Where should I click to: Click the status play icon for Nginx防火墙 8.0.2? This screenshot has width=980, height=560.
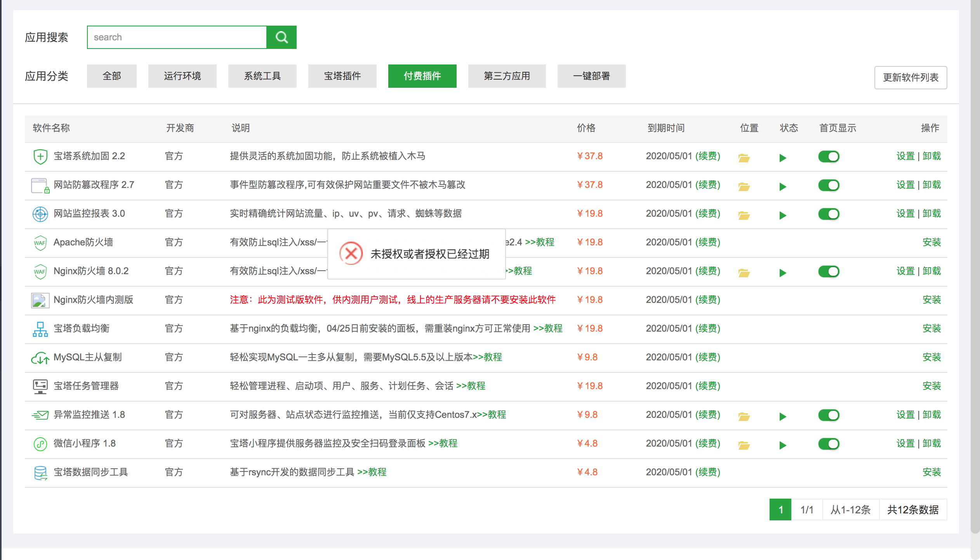pyautogui.click(x=783, y=273)
